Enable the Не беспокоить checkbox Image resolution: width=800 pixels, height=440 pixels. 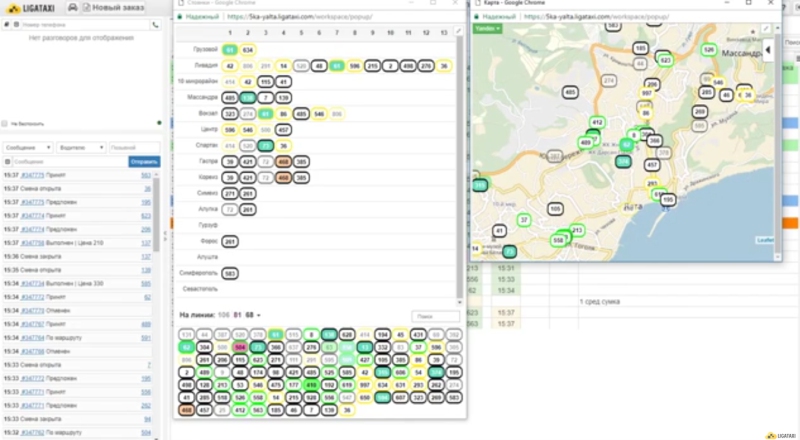tap(5, 124)
